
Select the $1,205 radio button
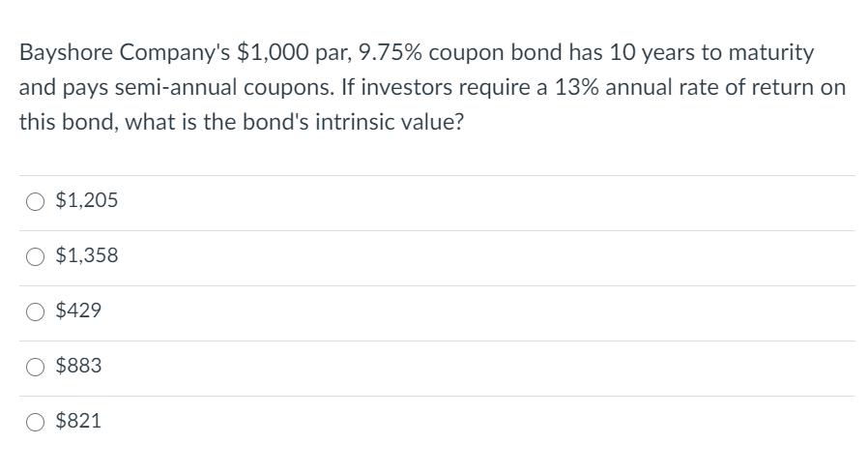pyautogui.click(x=35, y=201)
